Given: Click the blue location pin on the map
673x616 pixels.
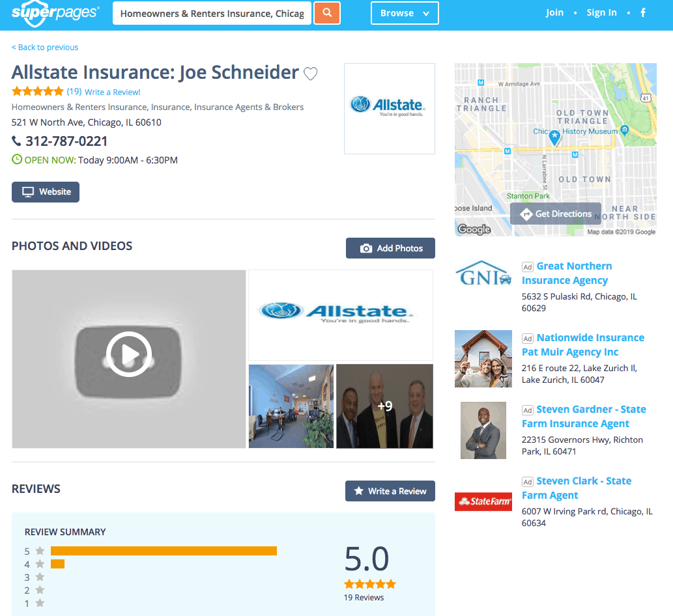Looking at the screenshot, I should pyautogui.click(x=554, y=138).
